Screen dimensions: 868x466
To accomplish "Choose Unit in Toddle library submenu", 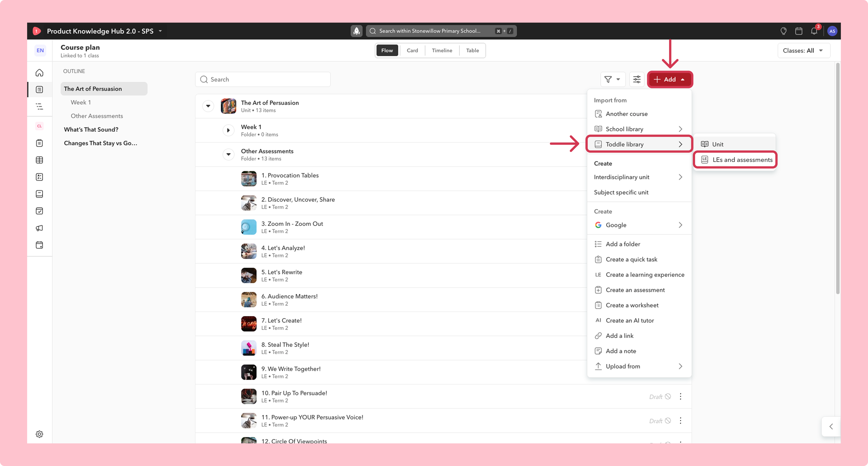I will (x=735, y=144).
